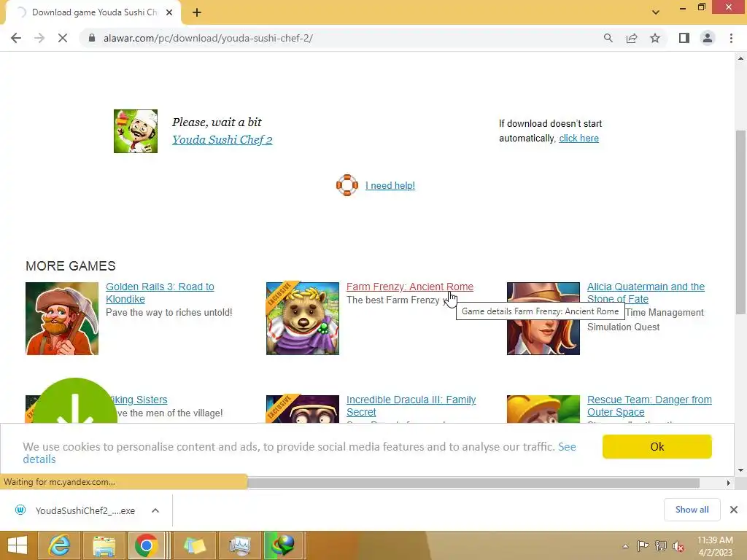
Task: Bookmark this page with the star icon
Action: [x=655, y=38]
